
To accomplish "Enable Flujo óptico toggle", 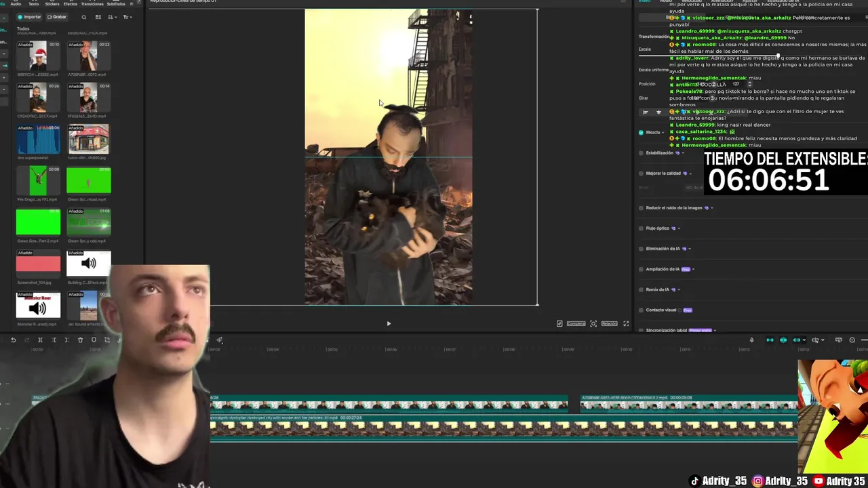I will (x=641, y=228).
